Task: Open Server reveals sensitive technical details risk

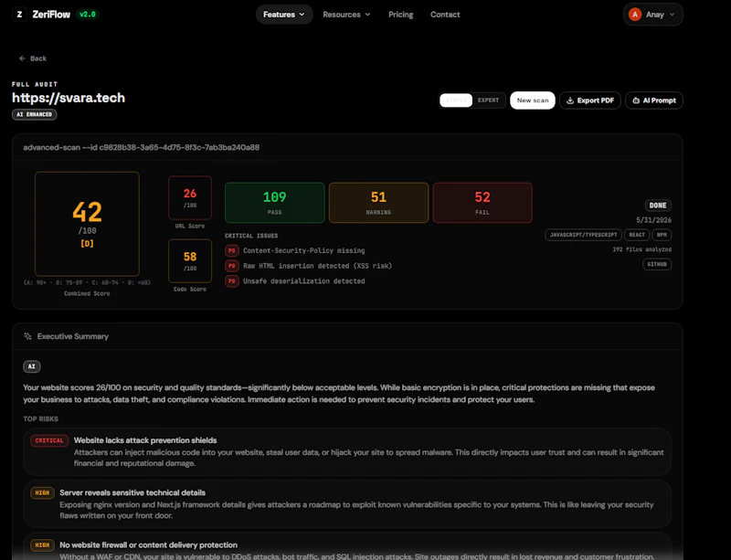Action: tap(347, 504)
